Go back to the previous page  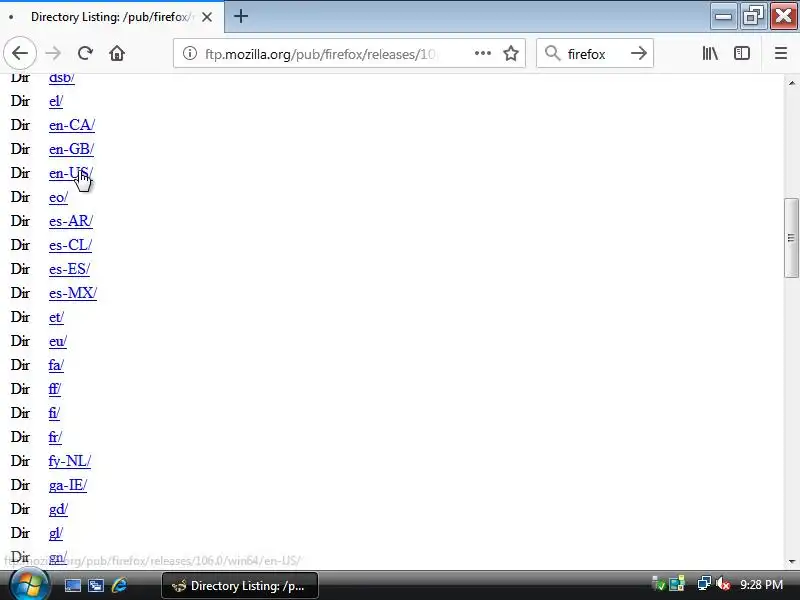(x=20, y=53)
